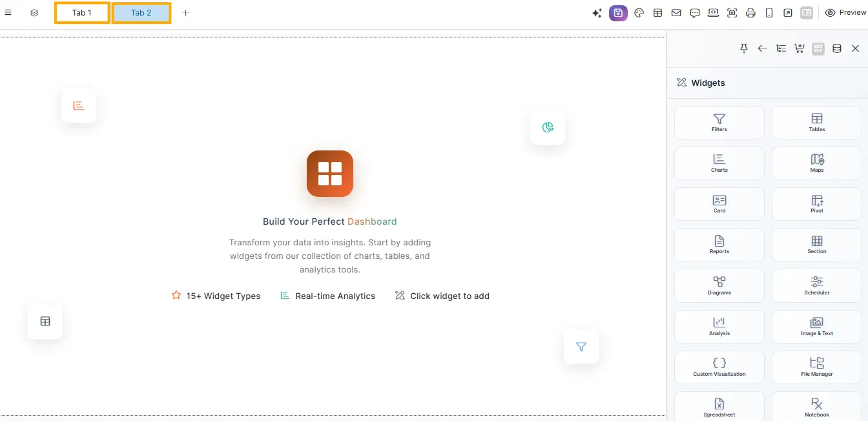The height and width of the screenshot is (421, 868).
Task: Open the mobile device view icon
Action: click(x=769, y=13)
